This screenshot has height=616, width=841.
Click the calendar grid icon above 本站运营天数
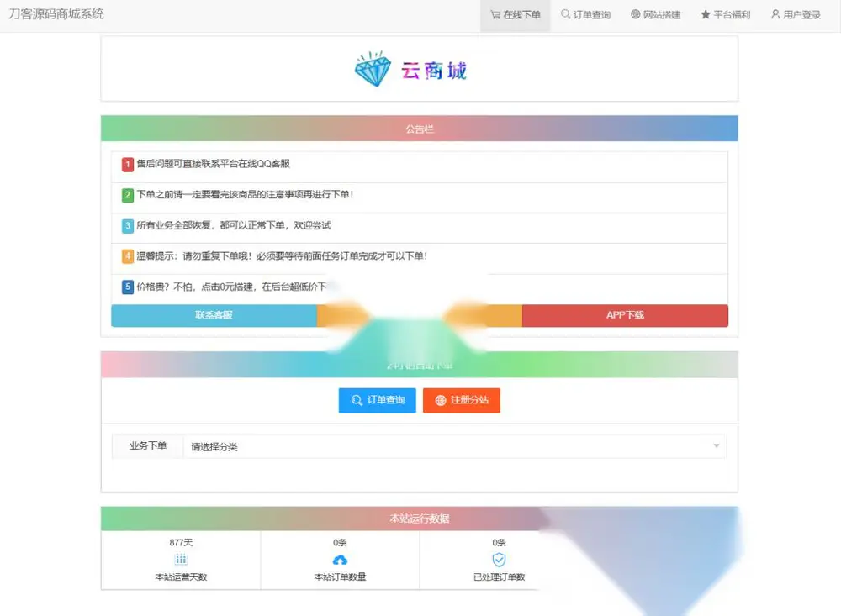click(x=181, y=560)
